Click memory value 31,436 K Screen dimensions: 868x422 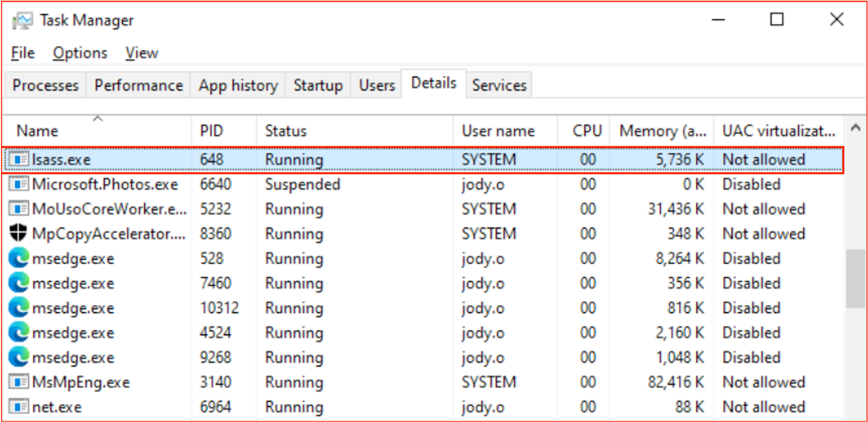(676, 209)
